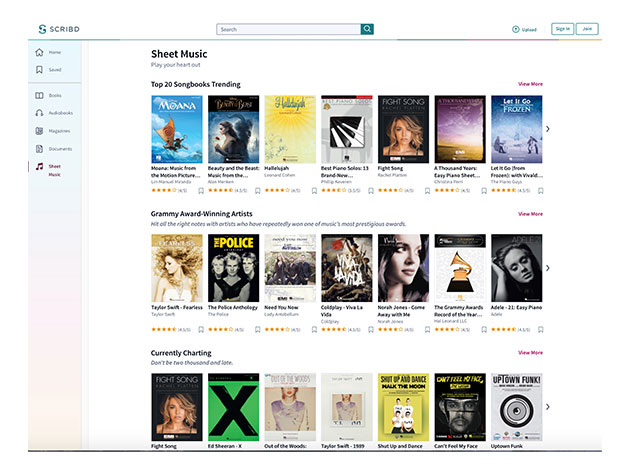Screen dimensions: 630x473
Task: Bookmark Best Piano Solos book
Action: point(371,191)
